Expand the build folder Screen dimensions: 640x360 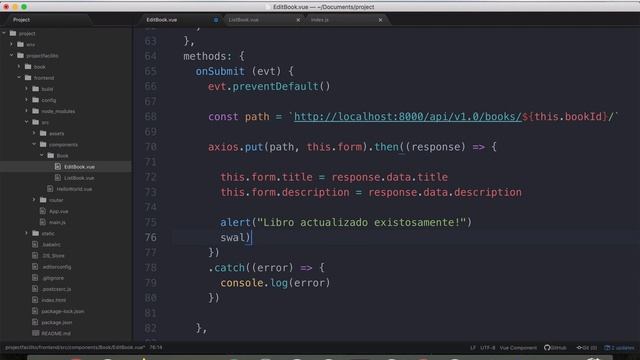[x=27, y=88]
